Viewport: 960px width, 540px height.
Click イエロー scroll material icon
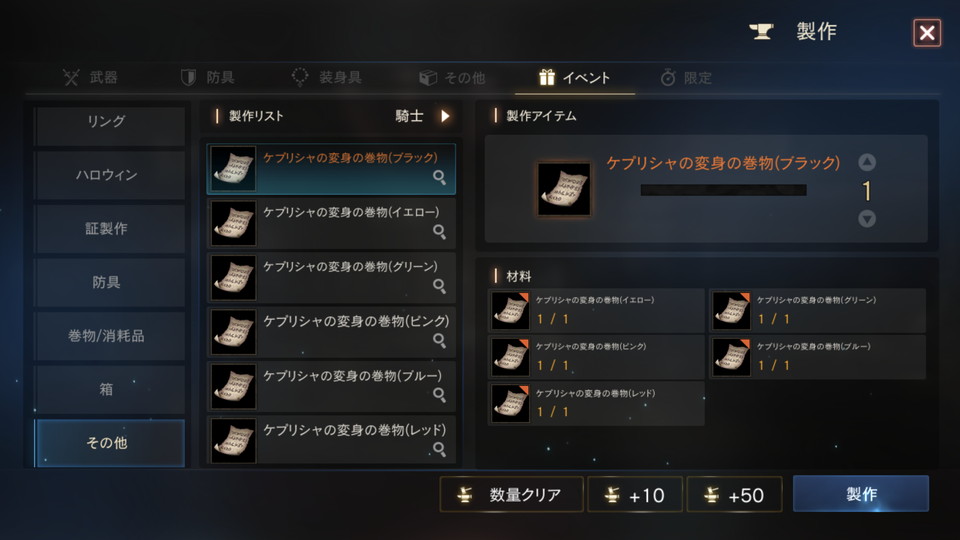pyautogui.click(x=510, y=310)
